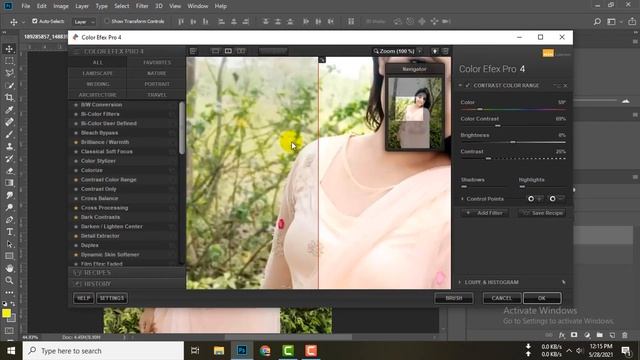The image size is (640, 360).
Task: Toggle favorite star for Bleach Bypass
Action: (76, 133)
